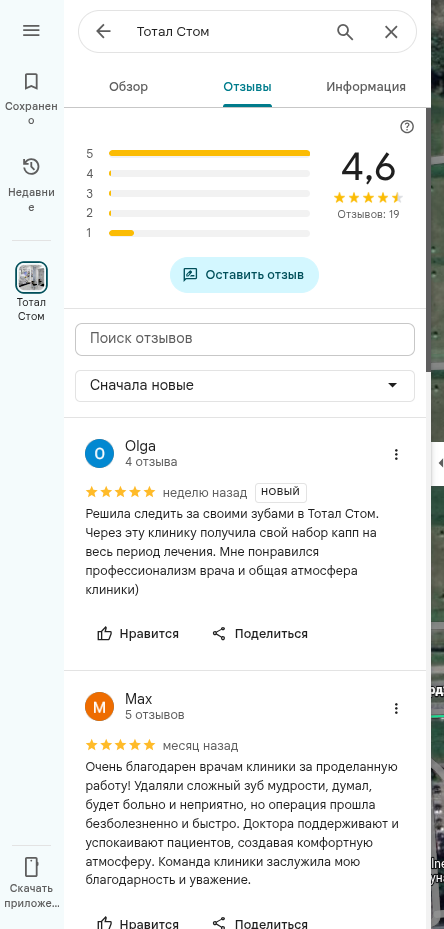Image resolution: width=444 pixels, height=929 pixels.
Task: Open the Saved bookmark icon
Action: 31,82
